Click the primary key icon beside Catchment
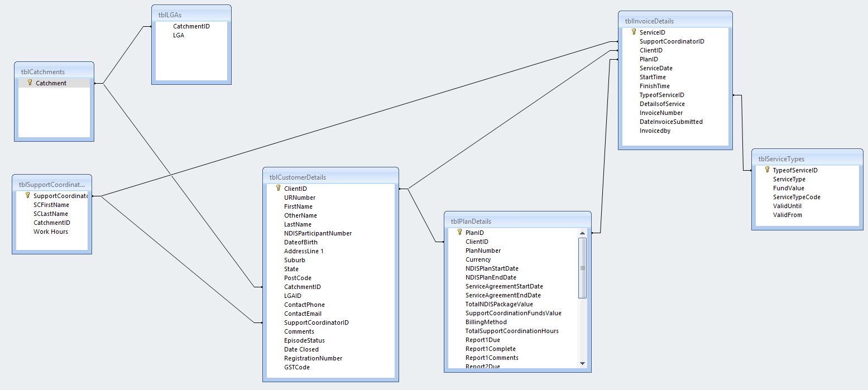 (30, 83)
